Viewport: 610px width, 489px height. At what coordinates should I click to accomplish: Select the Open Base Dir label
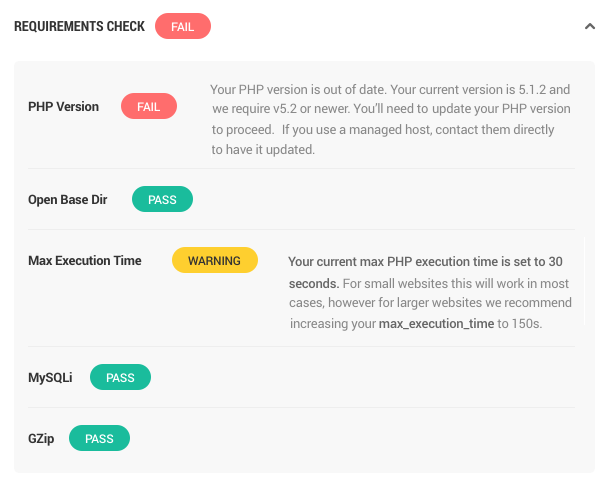tap(67, 200)
